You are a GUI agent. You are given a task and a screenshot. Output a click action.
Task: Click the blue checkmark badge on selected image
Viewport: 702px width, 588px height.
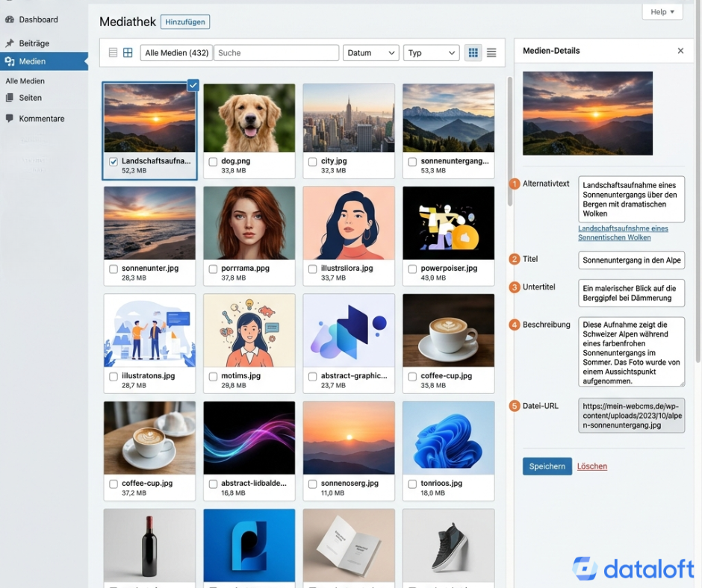193,85
